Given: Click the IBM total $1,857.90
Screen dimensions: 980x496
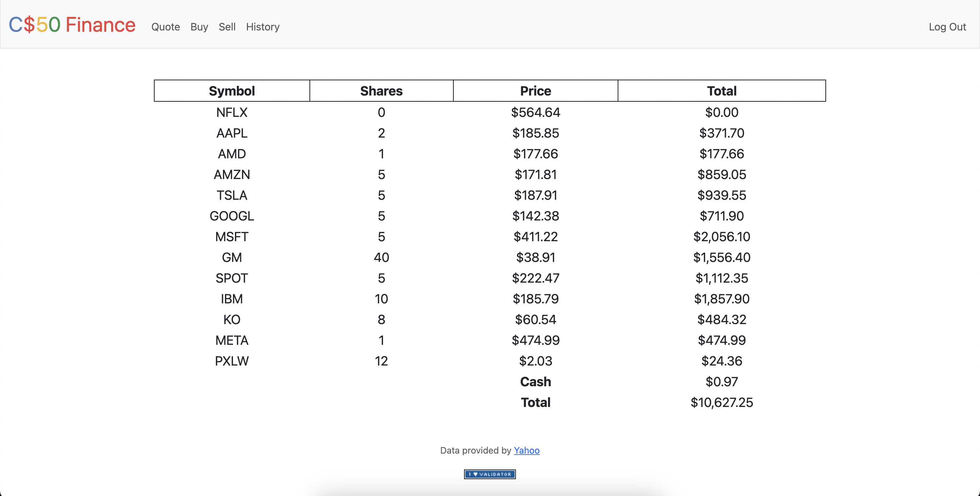Looking at the screenshot, I should 721,299.
